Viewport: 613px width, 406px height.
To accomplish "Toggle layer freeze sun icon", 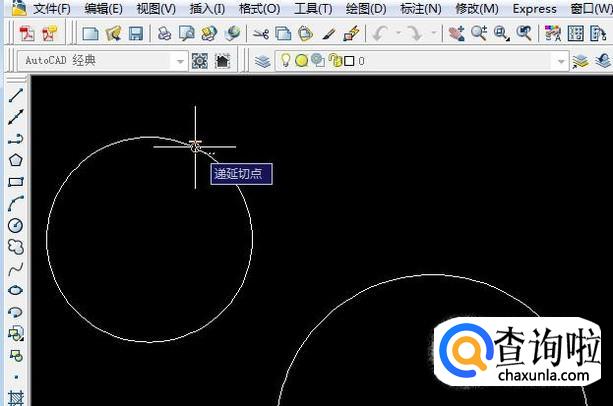I will point(301,61).
